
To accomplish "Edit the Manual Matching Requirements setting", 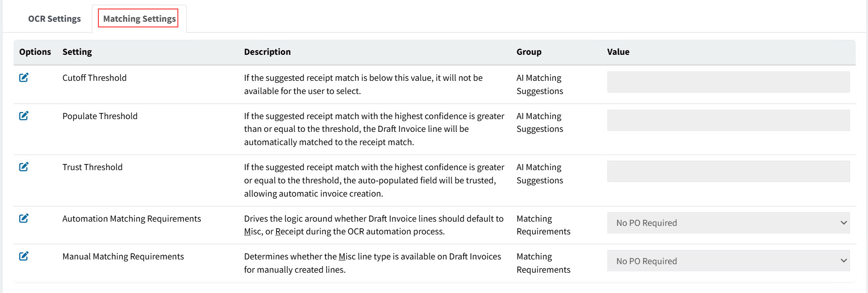I will point(24,256).
